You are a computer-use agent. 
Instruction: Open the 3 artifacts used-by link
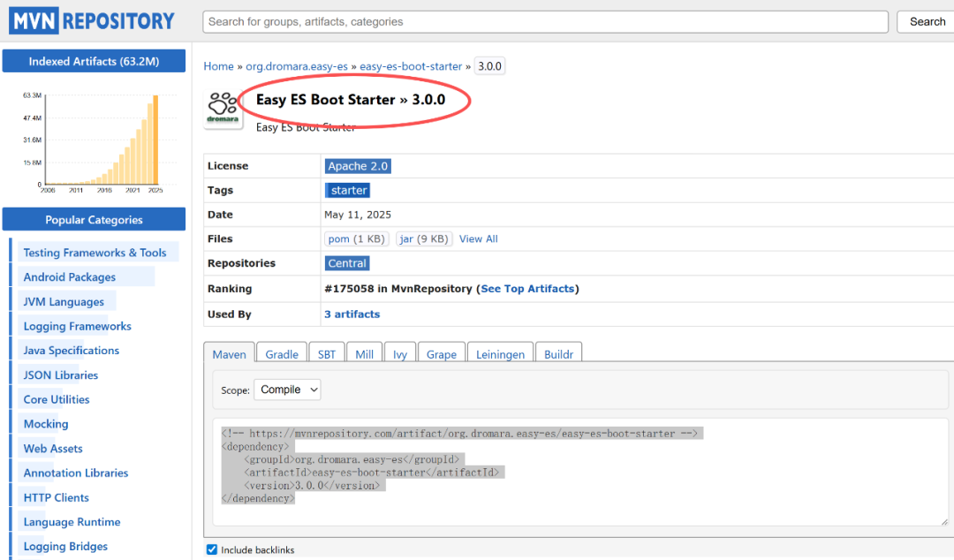pyautogui.click(x=352, y=314)
